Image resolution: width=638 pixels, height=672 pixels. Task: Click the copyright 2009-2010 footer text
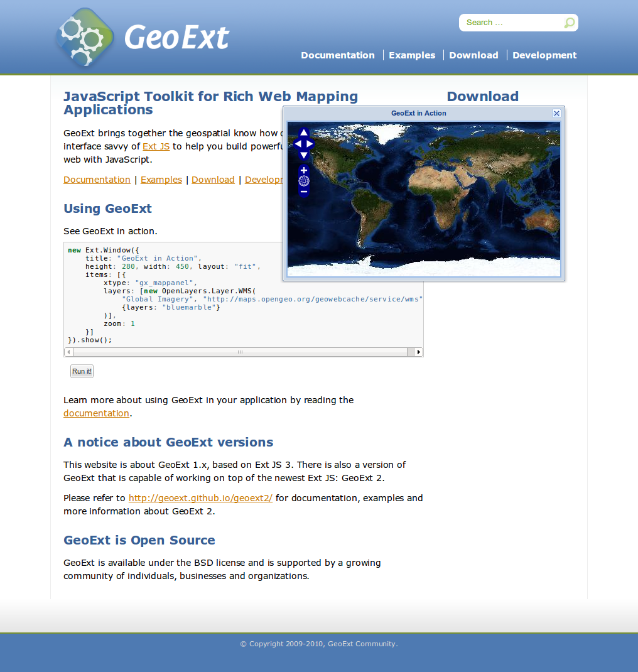pyautogui.click(x=319, y=644)
